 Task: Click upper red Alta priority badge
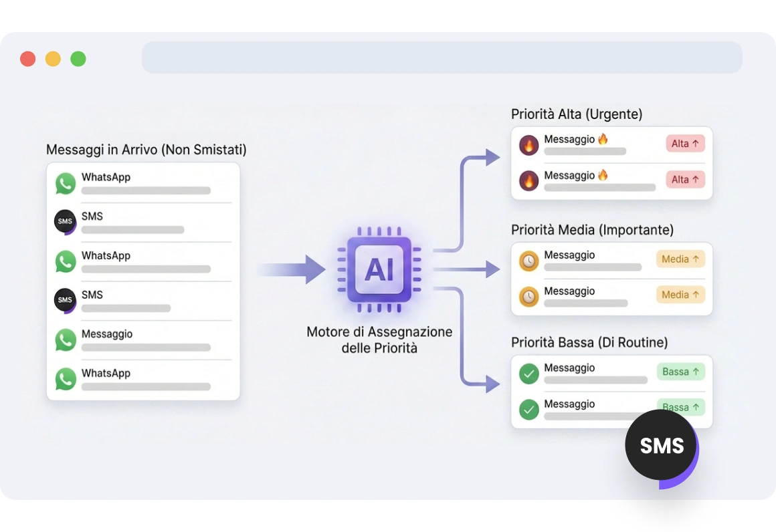(x=685, y=144)
